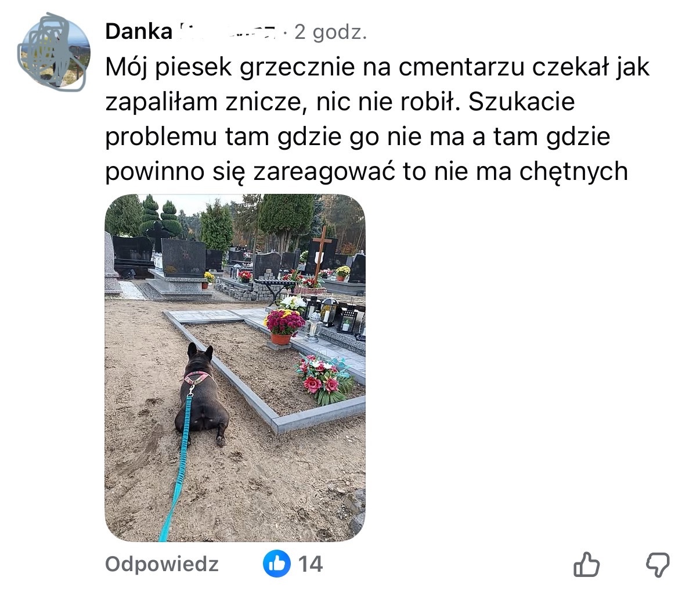This screenshot has height=599, width=700.
Task: Open the attached cemetery photo
Action: point(235,368)
